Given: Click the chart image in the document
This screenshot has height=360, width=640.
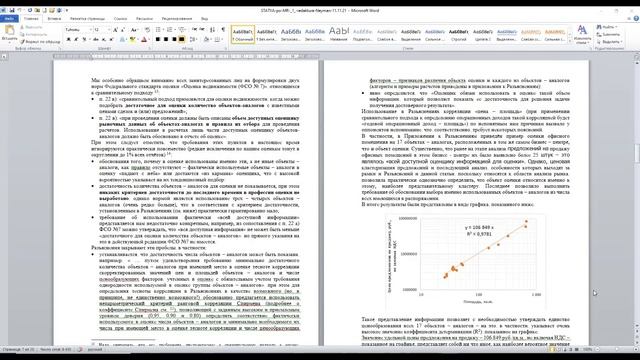Looking at the screenshot, I should [465, 261].
